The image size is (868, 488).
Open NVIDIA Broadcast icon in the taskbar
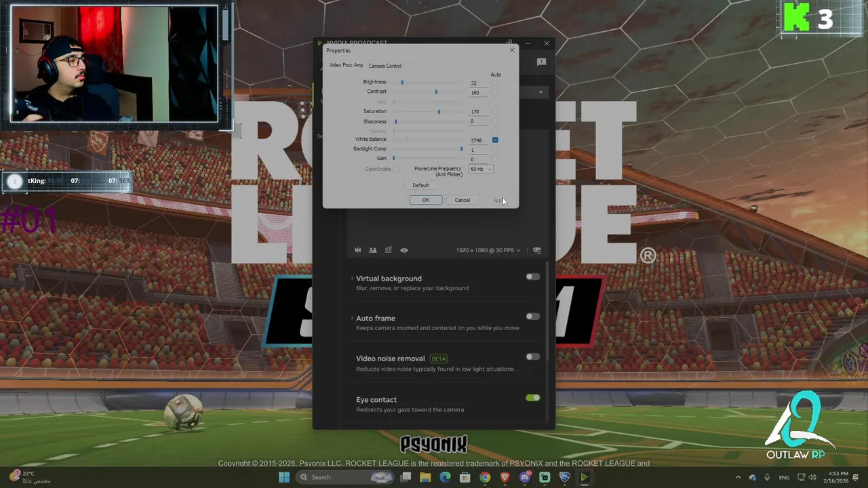click(585, 477)
